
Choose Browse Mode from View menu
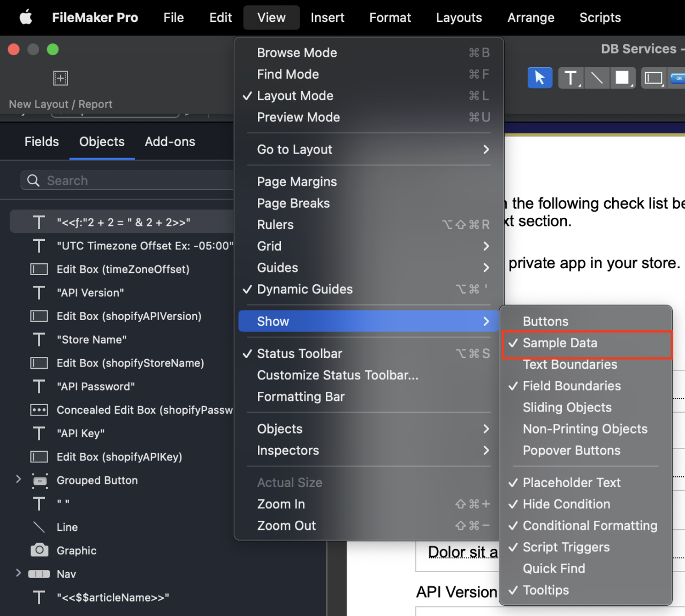(x=369, y=52)
